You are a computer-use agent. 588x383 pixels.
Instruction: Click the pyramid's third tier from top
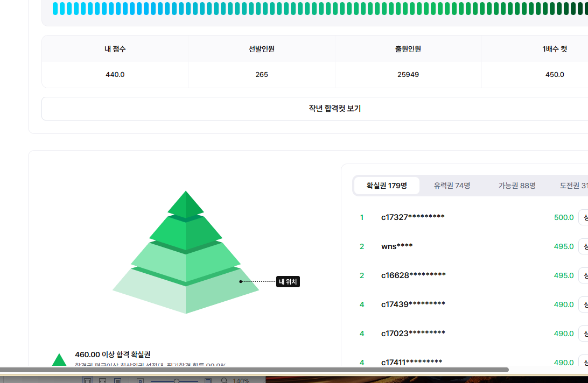point(186,263)
